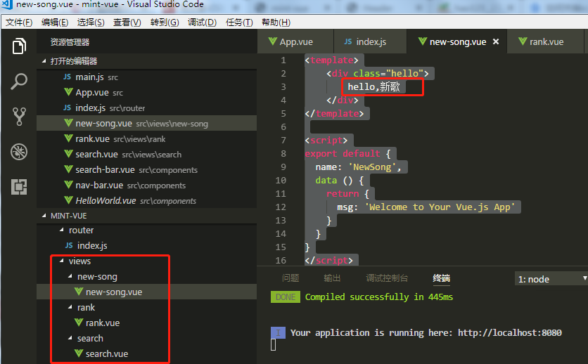This screenshot has width=588, height=364.
Task: Collapse the router folder
Action: [x=62, y=230]
